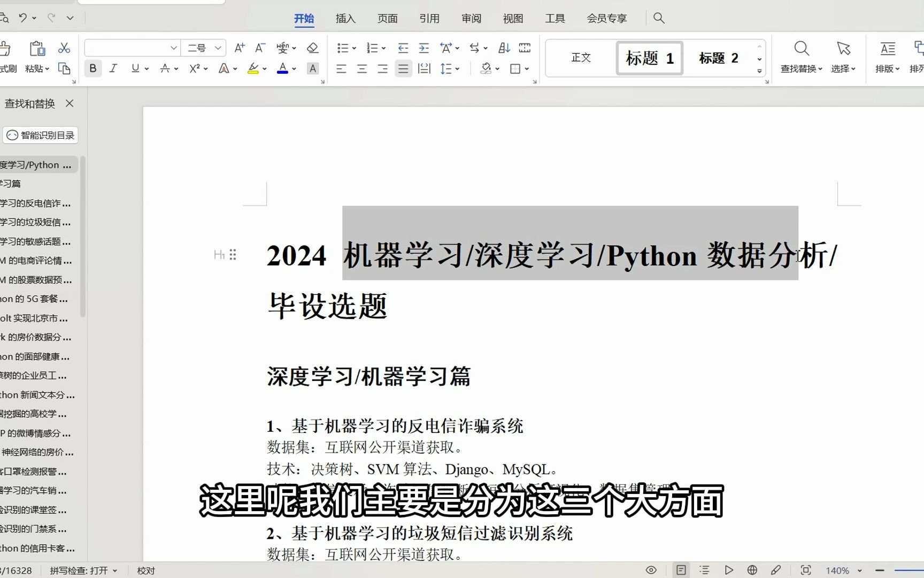Screen dimensions: 924x578
Task: Apply the 标题 2 style
Action: [718, 58]
